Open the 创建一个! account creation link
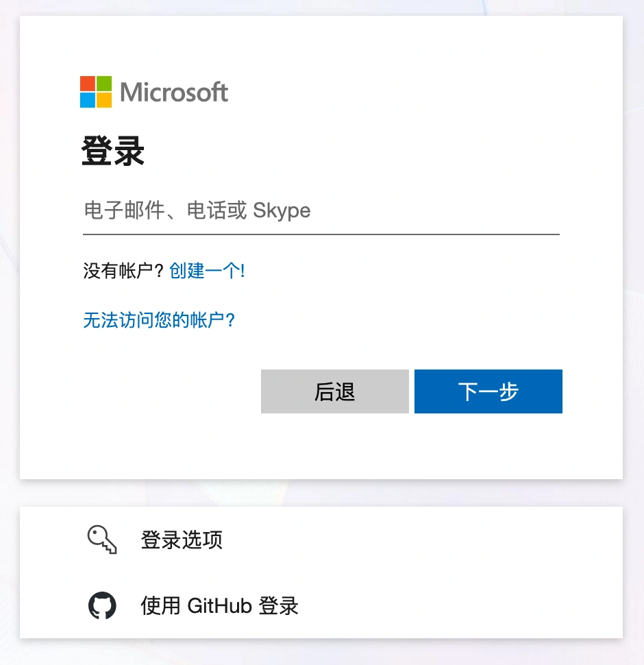The width and height of the screenshot is (644, 665). (207, 271)
